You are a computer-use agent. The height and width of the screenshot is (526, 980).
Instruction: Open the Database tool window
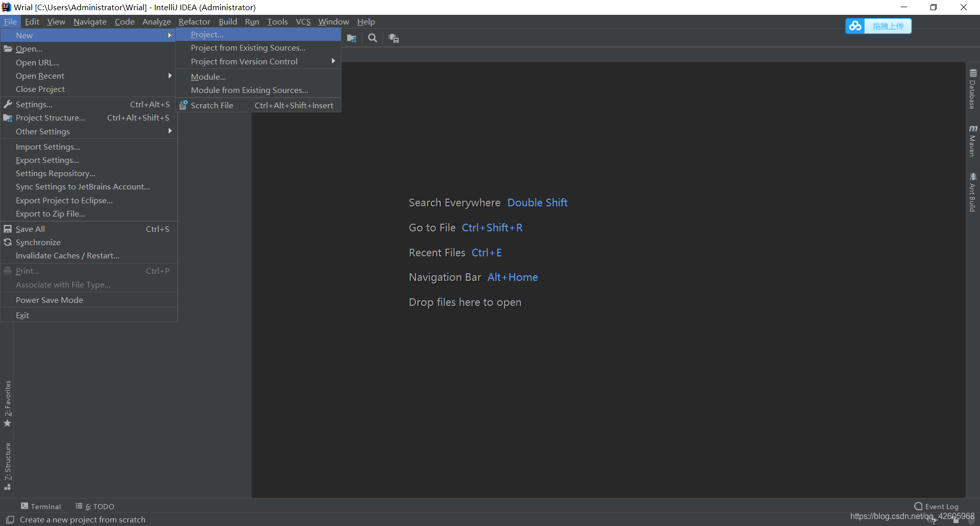972,89
